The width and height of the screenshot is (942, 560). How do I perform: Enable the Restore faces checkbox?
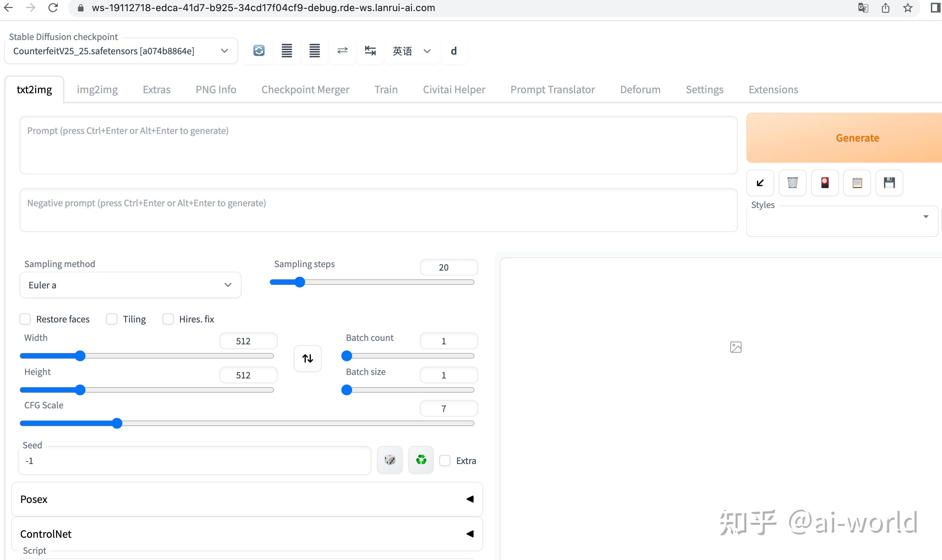(x=25, y=319)
